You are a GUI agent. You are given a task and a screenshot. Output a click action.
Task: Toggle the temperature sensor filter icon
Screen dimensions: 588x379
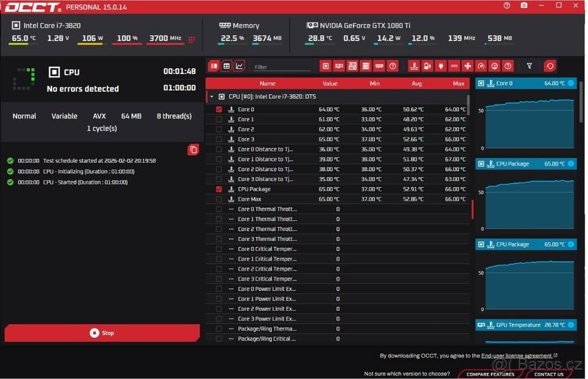414,66
